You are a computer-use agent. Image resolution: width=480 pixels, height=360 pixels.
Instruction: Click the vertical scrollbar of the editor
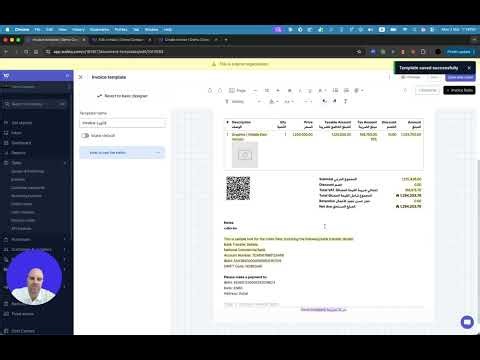click(478, 242)
